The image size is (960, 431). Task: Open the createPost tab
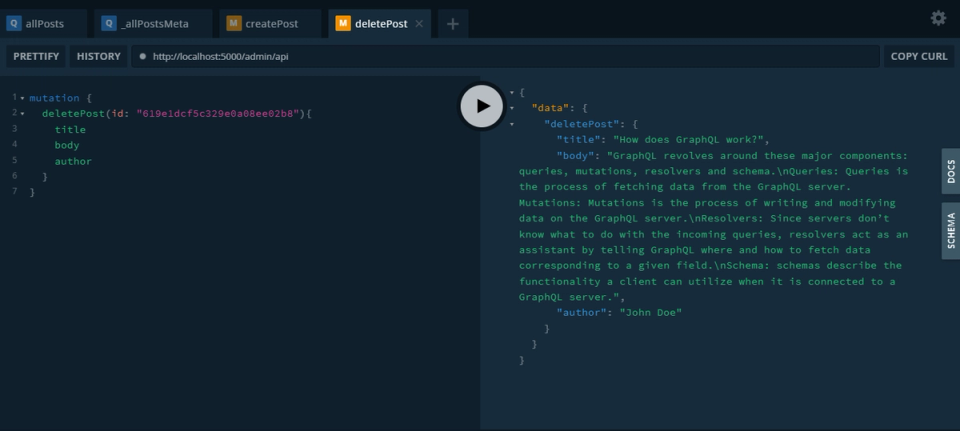tap(270, 24)
